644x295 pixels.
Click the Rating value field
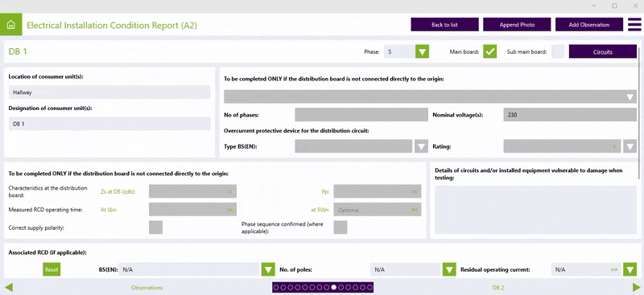click(562, 146)
